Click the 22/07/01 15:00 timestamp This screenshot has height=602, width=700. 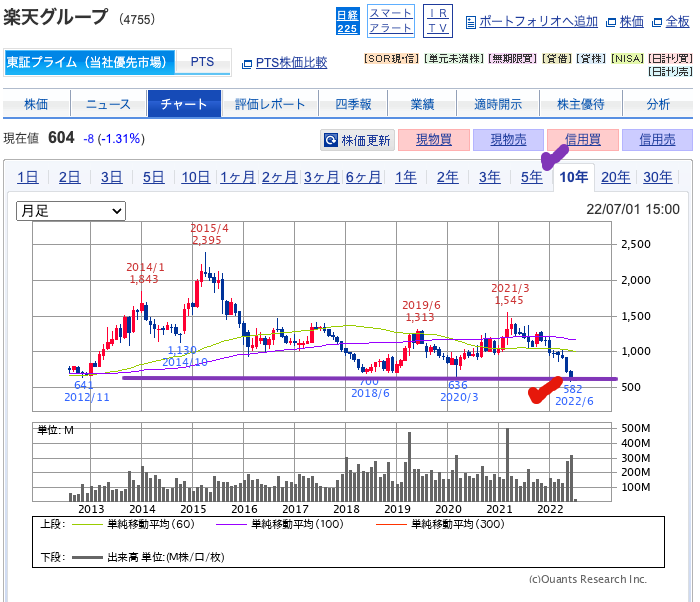click(x=633, y=209)
